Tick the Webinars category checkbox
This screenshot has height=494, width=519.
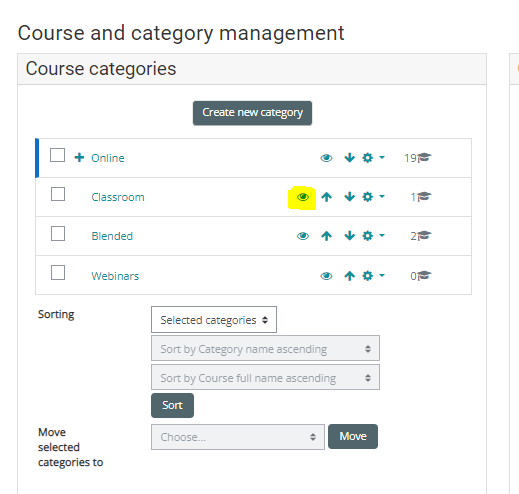tap(58, 273)
